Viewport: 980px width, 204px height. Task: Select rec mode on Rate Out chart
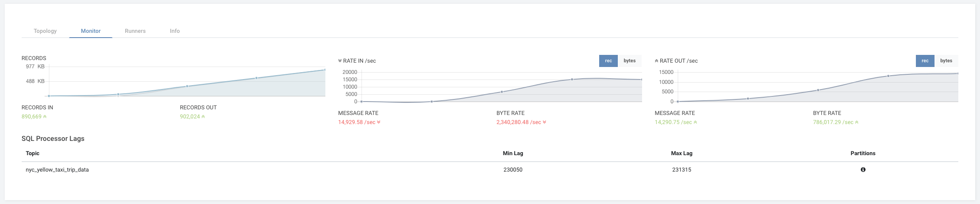925,61
